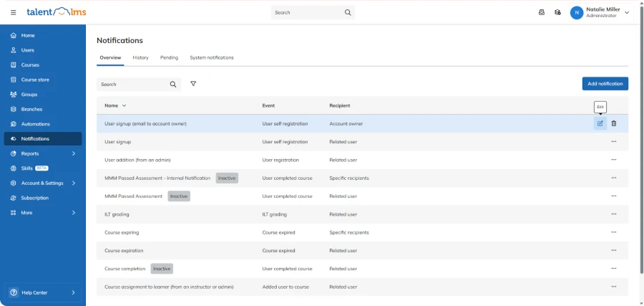Viewport: 644px width, 306px height.
Task: Edit the User signup (email to account owner) notification
Action: pyautogui.click(x=600, y=123)
